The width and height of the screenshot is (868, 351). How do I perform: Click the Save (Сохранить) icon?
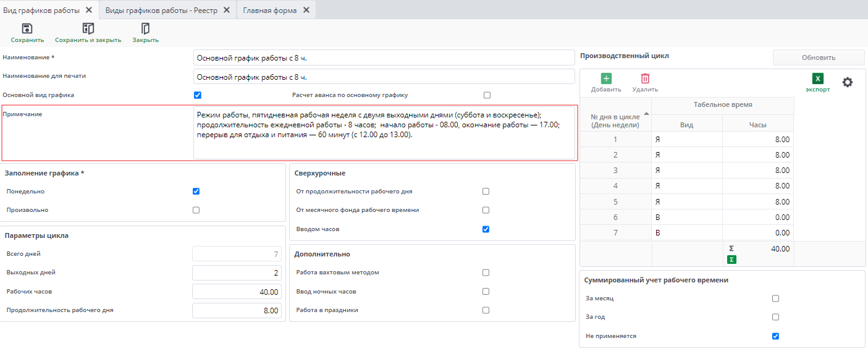[x=27, y=28]
